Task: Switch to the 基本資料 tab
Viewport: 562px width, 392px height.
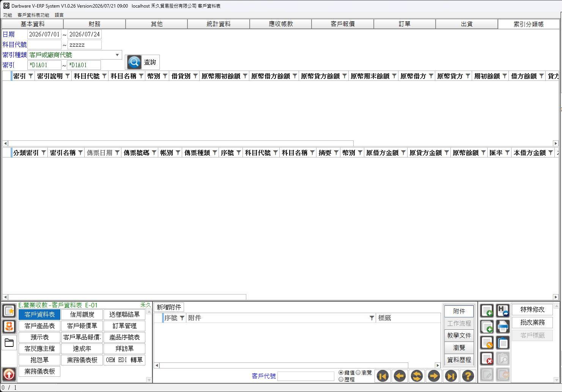Action: pyautogui.click(x=33, y=24)
